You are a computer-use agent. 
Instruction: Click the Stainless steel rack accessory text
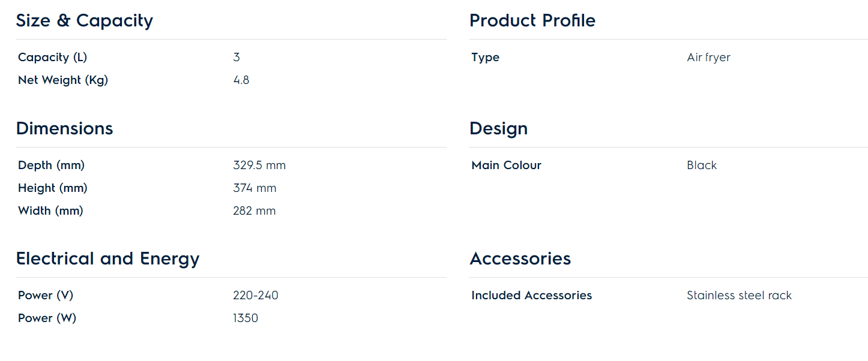739,296
